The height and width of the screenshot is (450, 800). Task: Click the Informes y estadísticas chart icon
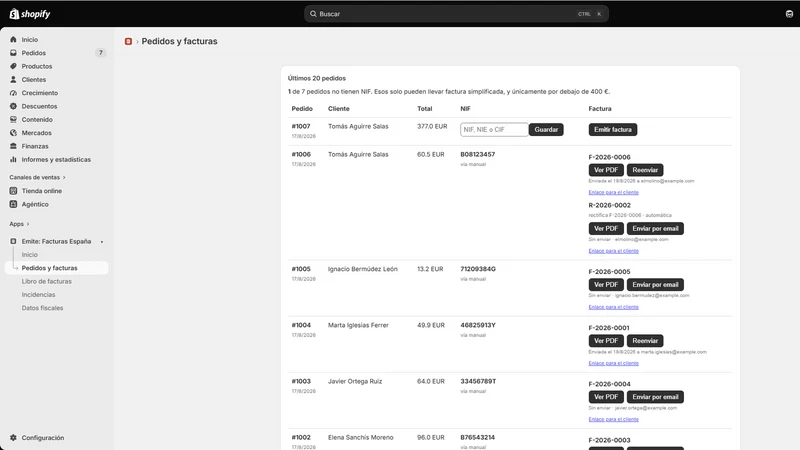point(13,159)
